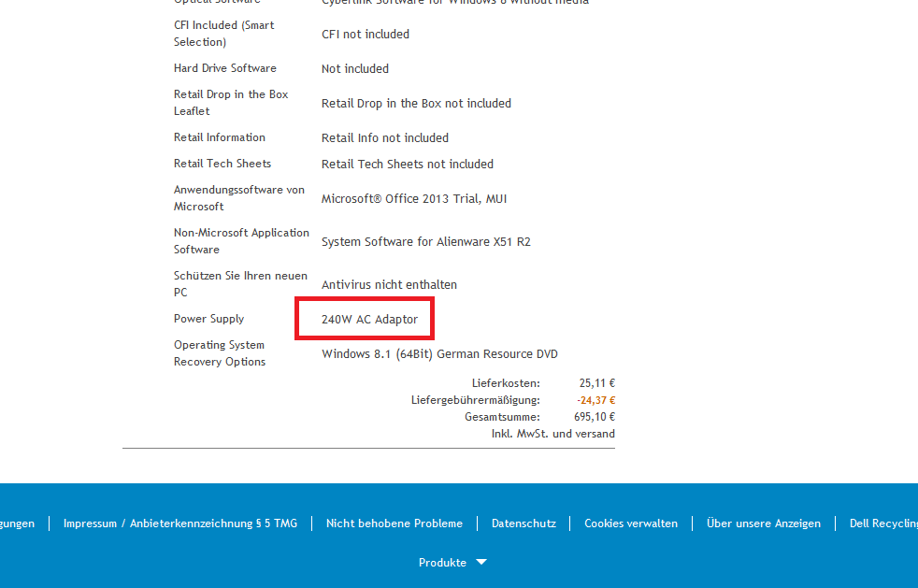Expand the Produkte dropdown arrow
The height and width of the screenshot is (588, 918).
(x=481, y=562)
